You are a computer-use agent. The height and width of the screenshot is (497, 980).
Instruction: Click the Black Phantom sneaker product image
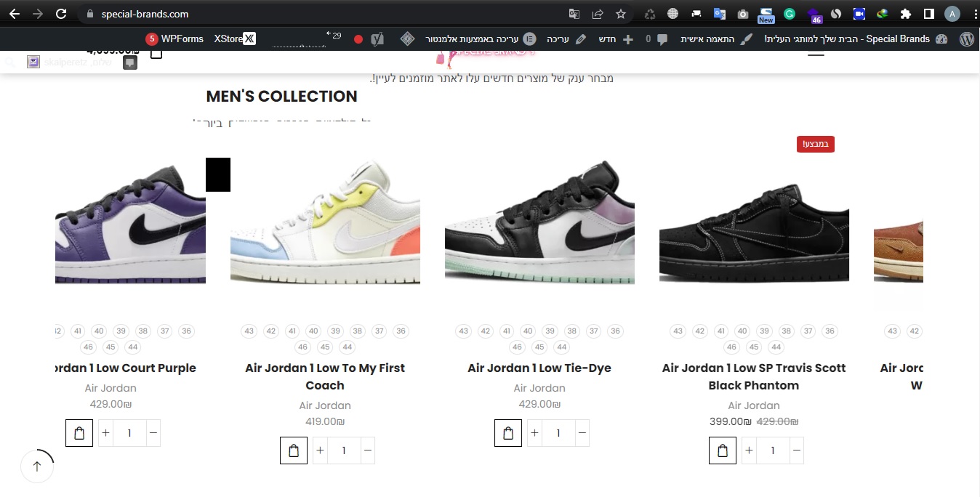(x=754, y=233)
